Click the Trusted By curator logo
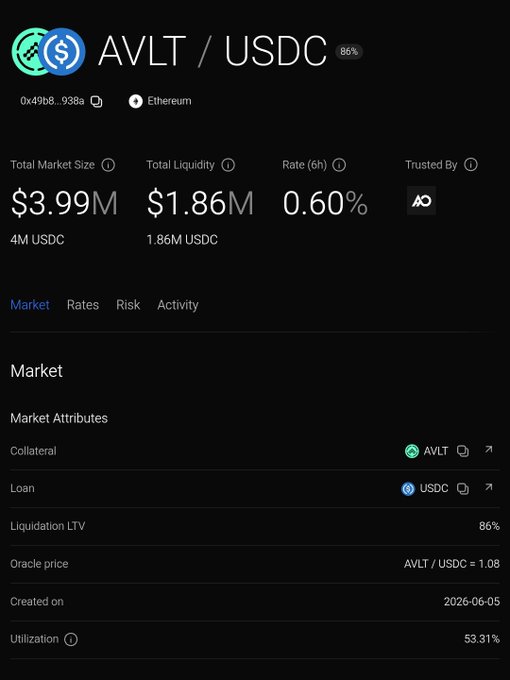 point(422,200)
